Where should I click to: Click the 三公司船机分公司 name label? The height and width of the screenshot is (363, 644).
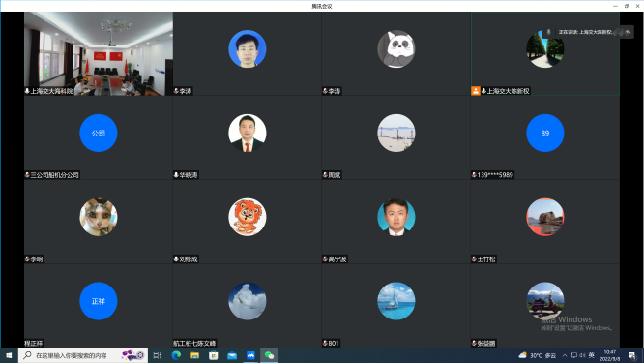point(54,175)
